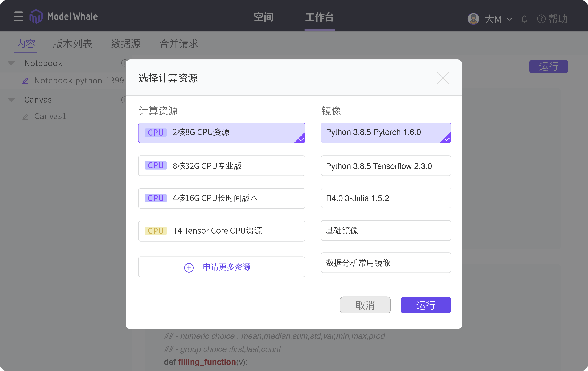Viewport: 588px width, 371px height.
Task: Close the 选择计算资源 dialog
Action: pyautogui.click(x=443, y=78)
